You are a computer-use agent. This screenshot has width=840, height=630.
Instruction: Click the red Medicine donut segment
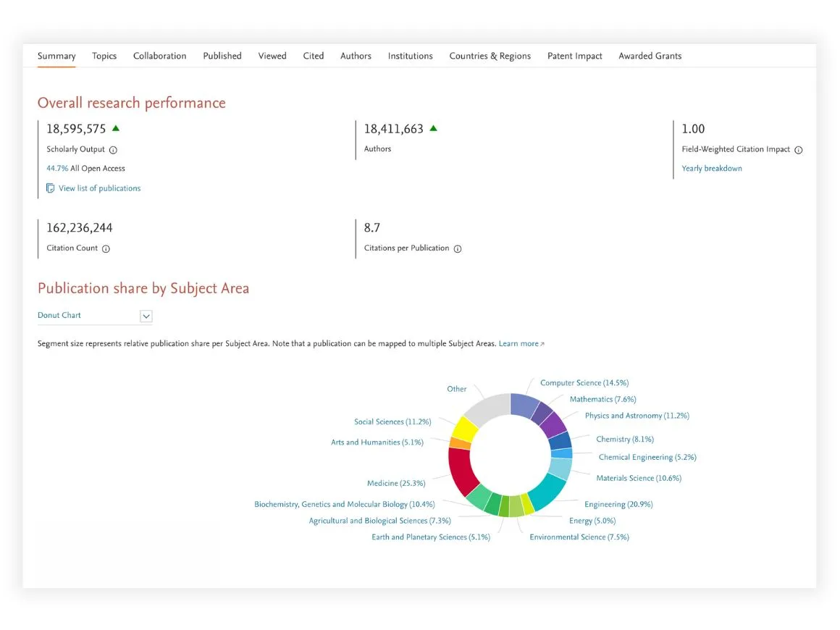click(x=461, y=471)
